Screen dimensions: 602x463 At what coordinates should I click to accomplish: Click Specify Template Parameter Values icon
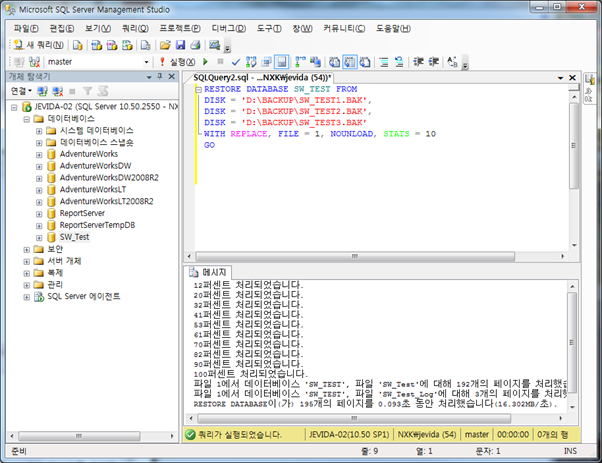(452, 62)
